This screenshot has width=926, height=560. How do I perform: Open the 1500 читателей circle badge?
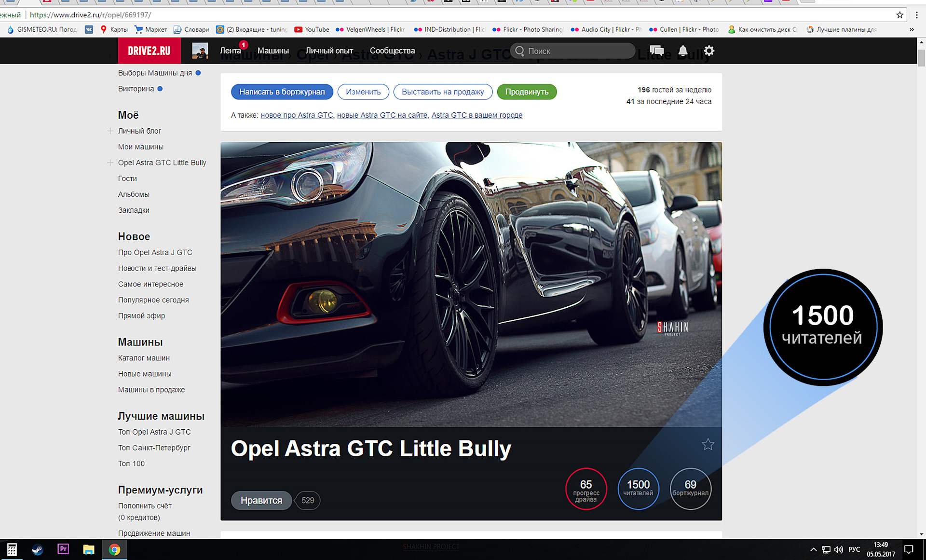coord(638,489)
